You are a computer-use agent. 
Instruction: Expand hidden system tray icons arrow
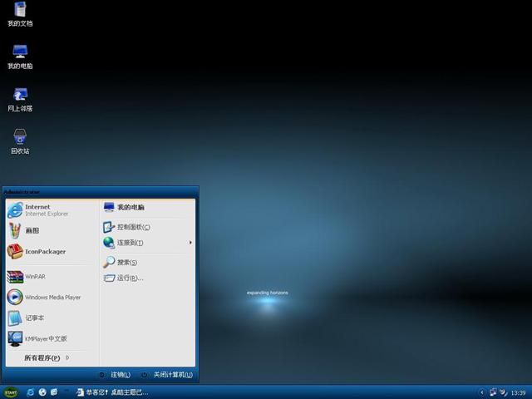(482, 392)
